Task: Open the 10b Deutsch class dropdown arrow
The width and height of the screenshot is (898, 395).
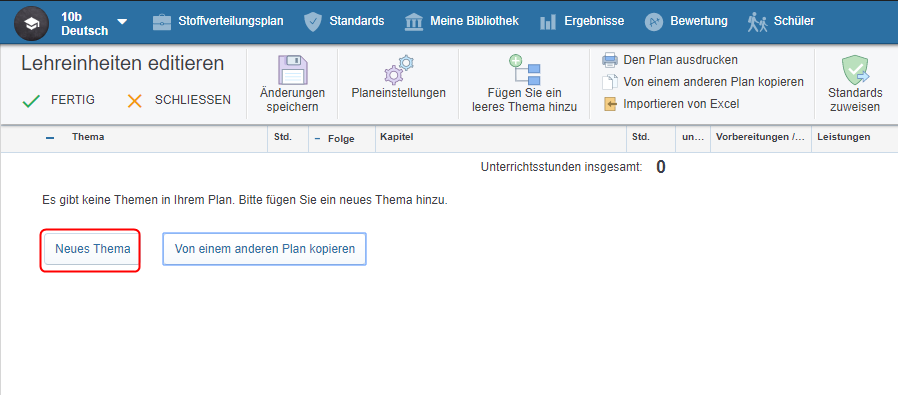Action: point(122,22)
